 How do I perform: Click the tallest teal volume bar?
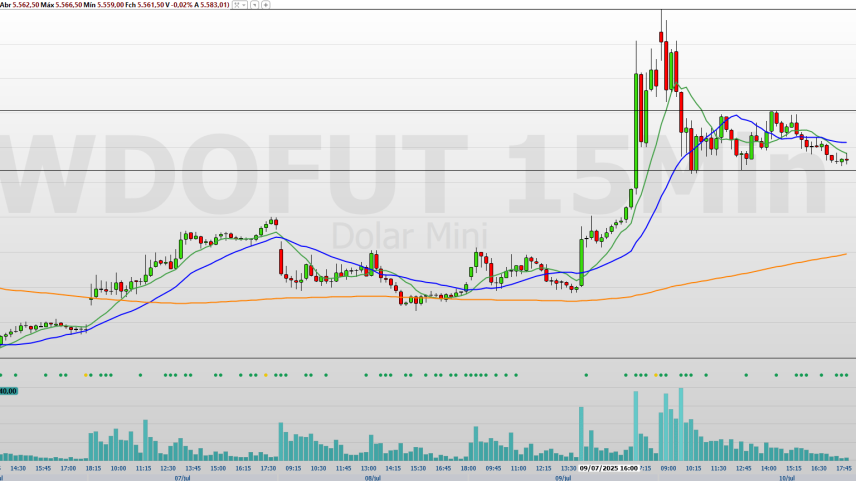tap(681, 425)
